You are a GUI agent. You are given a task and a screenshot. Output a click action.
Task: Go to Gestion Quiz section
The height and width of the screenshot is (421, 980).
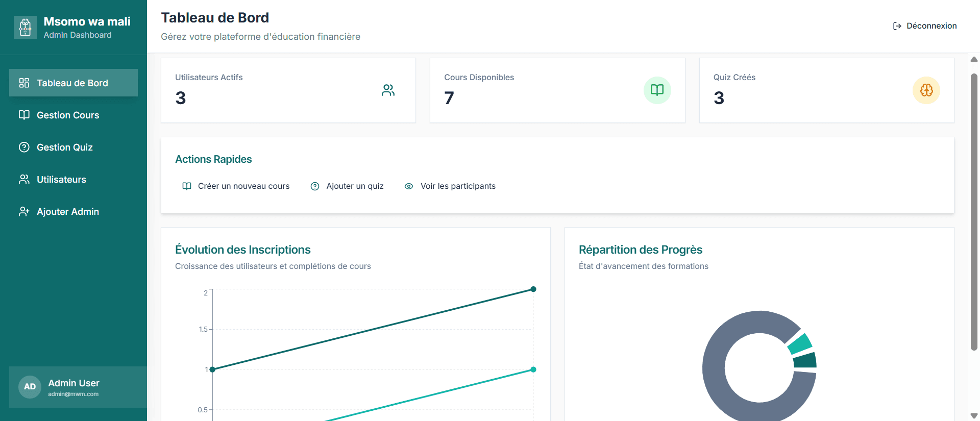(x=64, y=147)
